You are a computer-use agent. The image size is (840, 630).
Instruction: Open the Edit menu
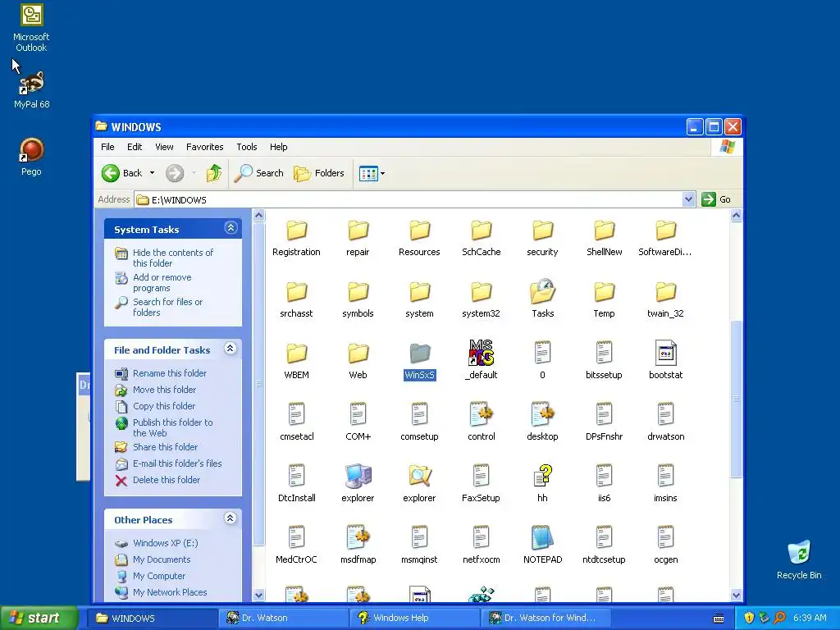[x=135, y=147]
